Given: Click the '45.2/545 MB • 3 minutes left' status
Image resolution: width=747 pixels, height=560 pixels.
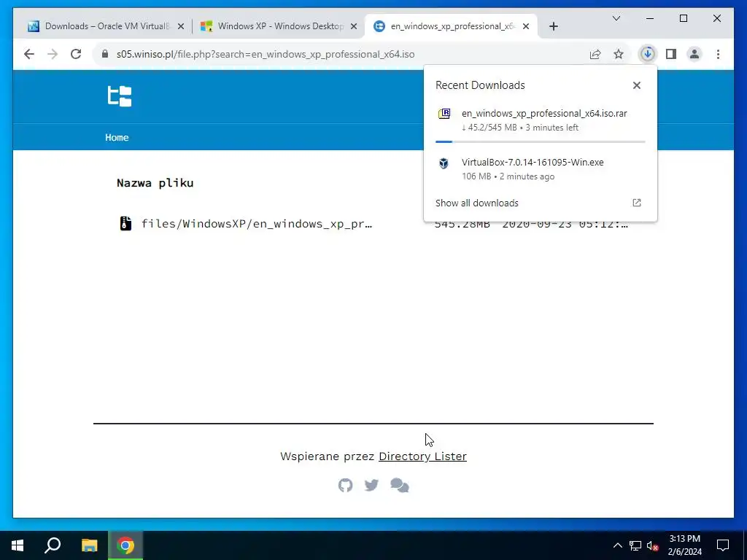Looking at the screenshot, I should pyautogui.click(x=519, y=128).
